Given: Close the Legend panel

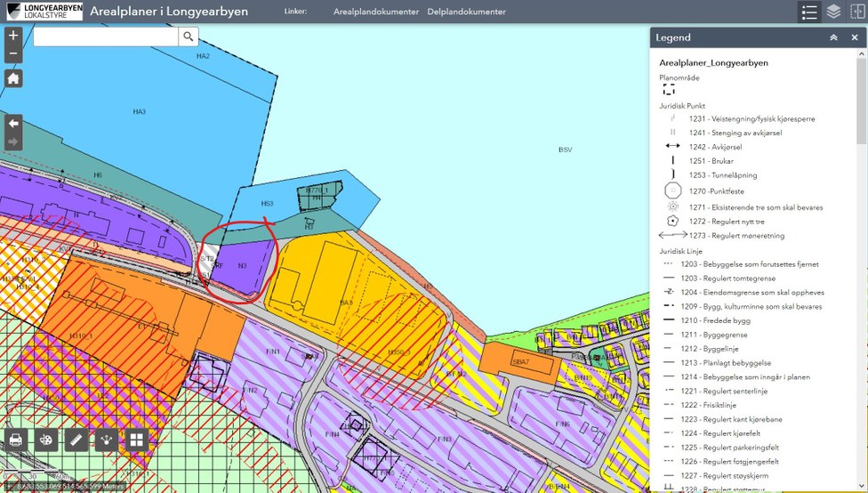Looking at the screenshot, I should tap(855, 37).
